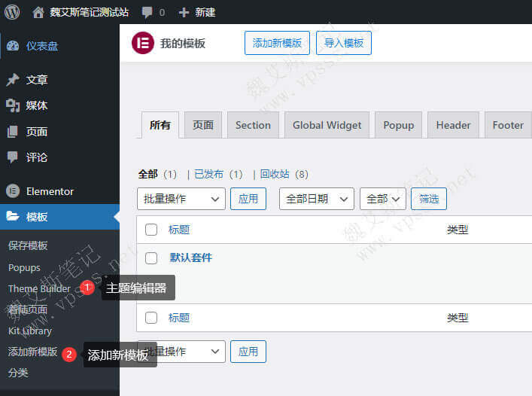Image resolution: width=532 pixels, height=396 pixels.
Task: Switch to the 页面 template tab
Action: 203,125
